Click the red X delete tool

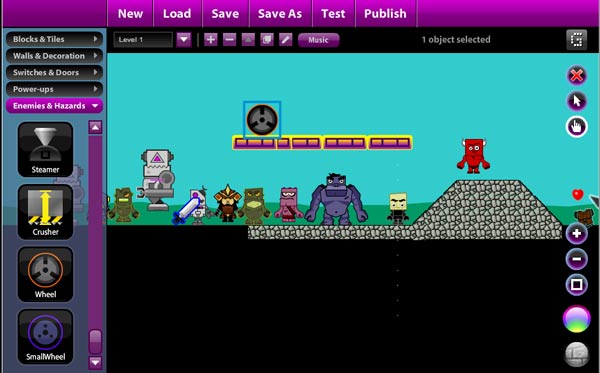click(577, 75)
